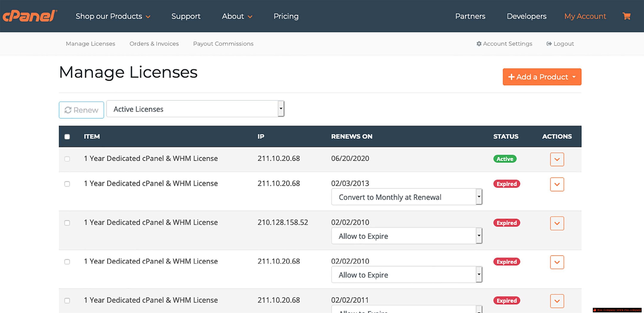Click the IP address 210.128.158.52
644x313 pixels.
283,222
